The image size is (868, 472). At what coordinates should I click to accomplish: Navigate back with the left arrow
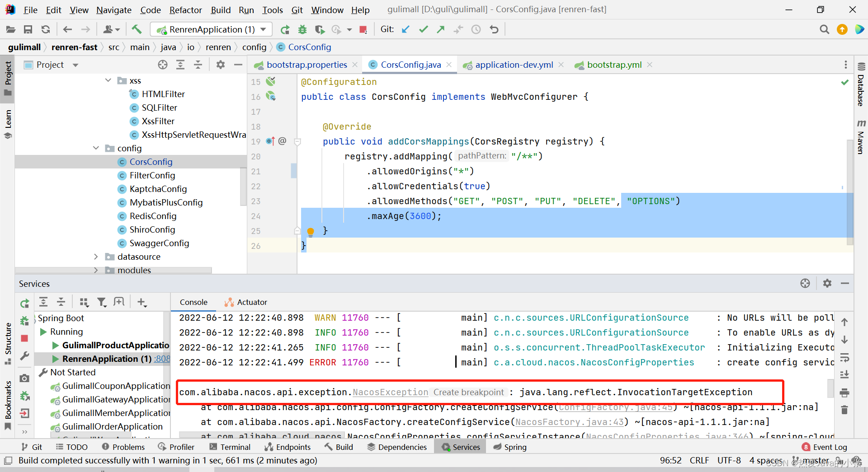[67, 30]
